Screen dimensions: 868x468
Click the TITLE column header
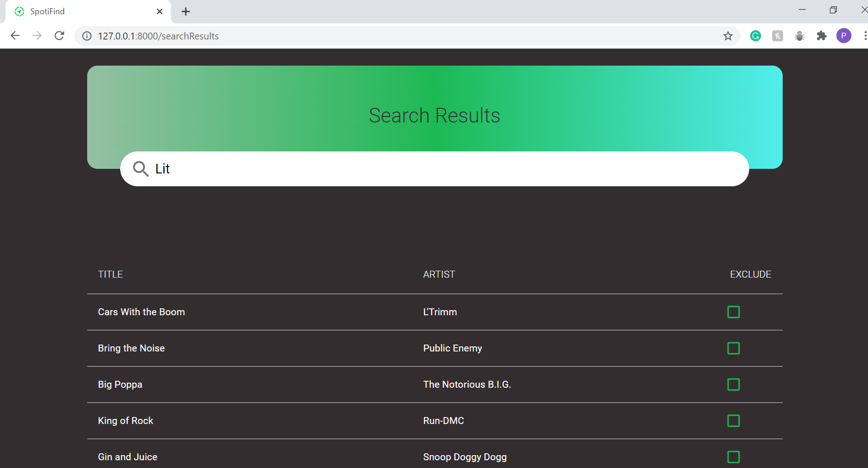tap(111, 274)
